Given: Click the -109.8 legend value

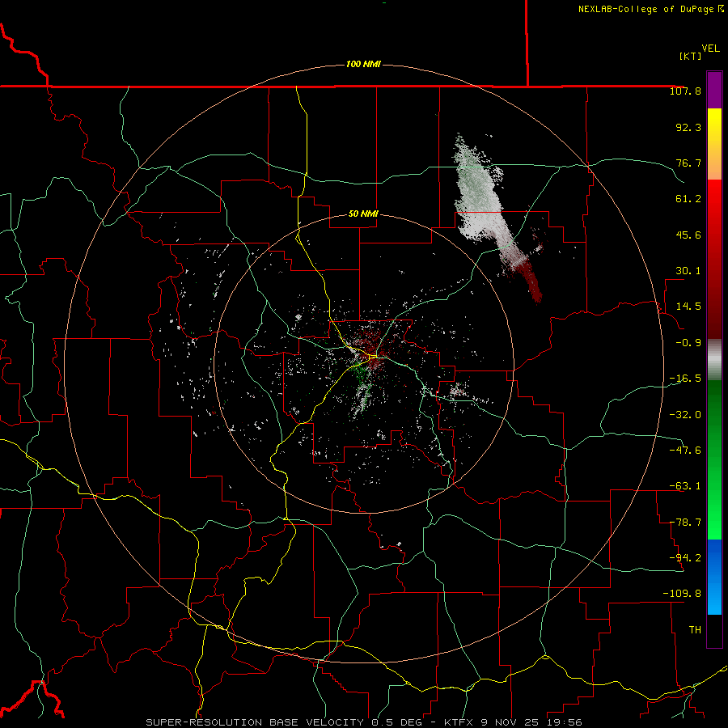Looking at the screenshot, I should click(x=682, y=594).
